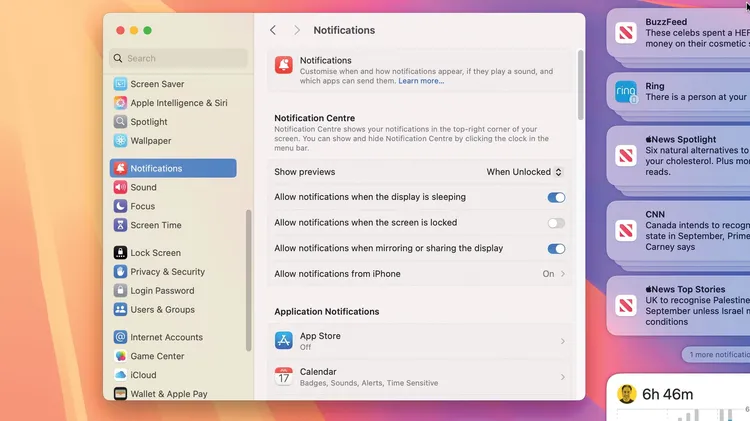Select Lock Screen in the sidebar

point(173,253)
